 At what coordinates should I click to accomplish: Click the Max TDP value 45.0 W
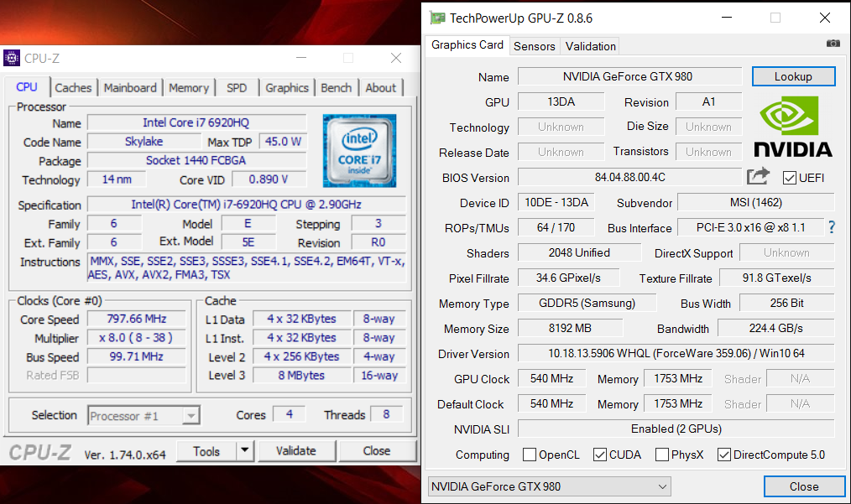(283, 142)
